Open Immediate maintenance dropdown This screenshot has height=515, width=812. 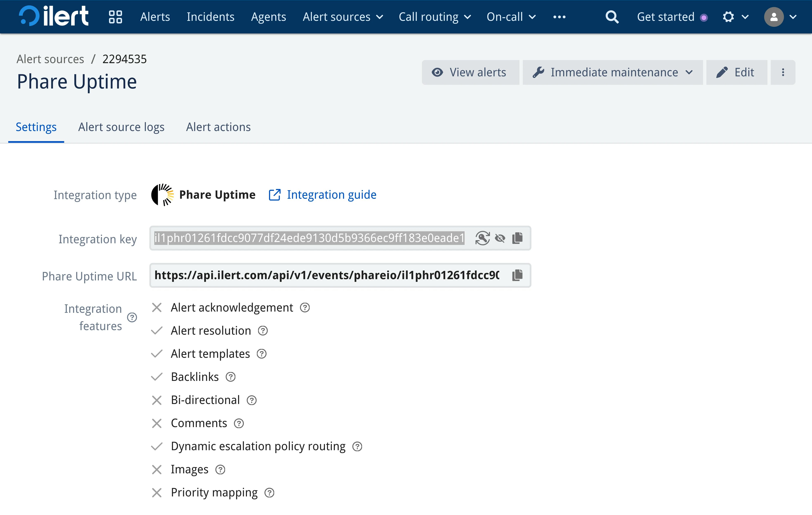(612, 72)
